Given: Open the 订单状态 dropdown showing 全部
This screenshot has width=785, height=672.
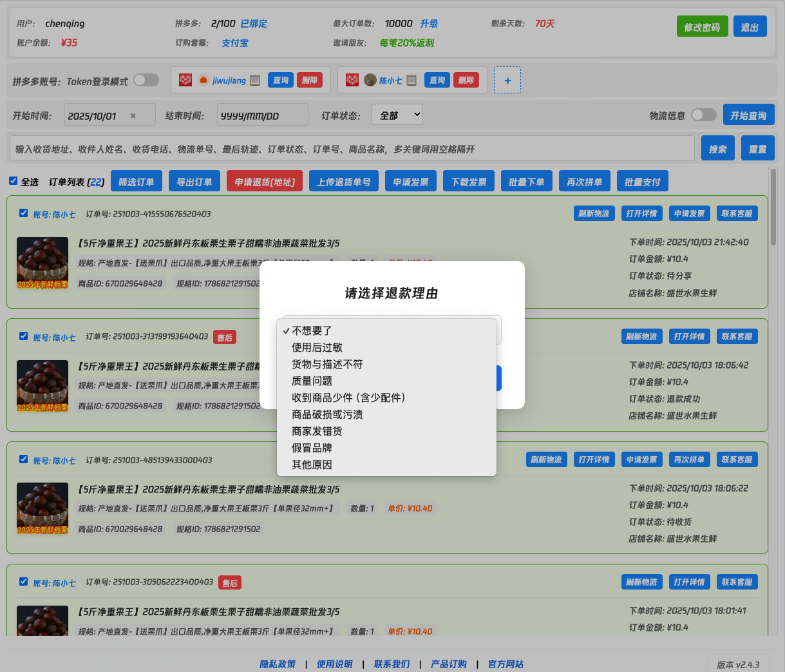Looking at the screenshot, I should pyautogui.click(x=397, y=115).
